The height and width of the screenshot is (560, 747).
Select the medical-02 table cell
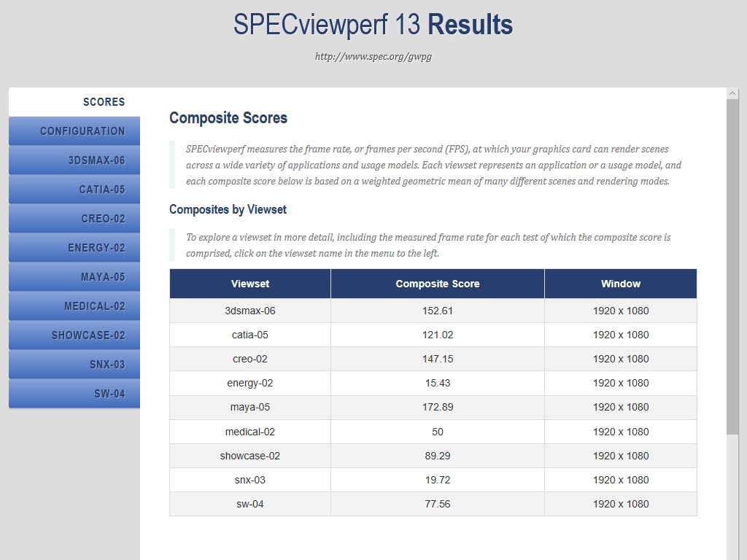coord(250,432)
